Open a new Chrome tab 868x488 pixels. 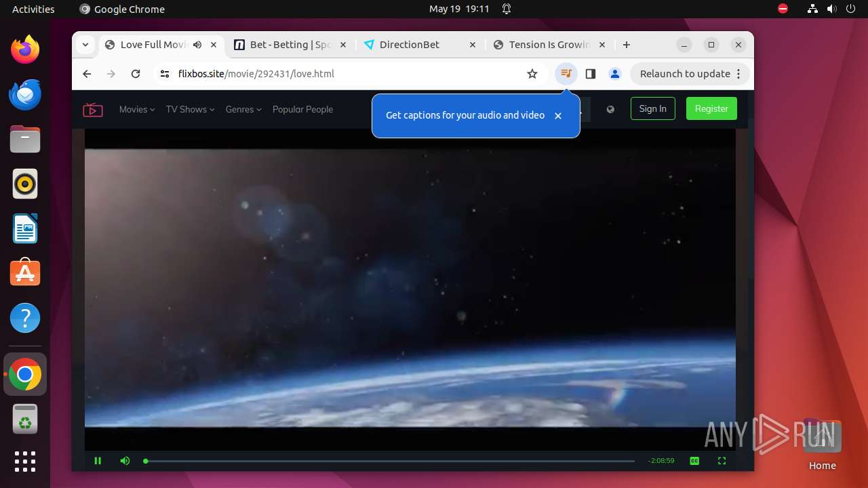[x=627, y=45]
